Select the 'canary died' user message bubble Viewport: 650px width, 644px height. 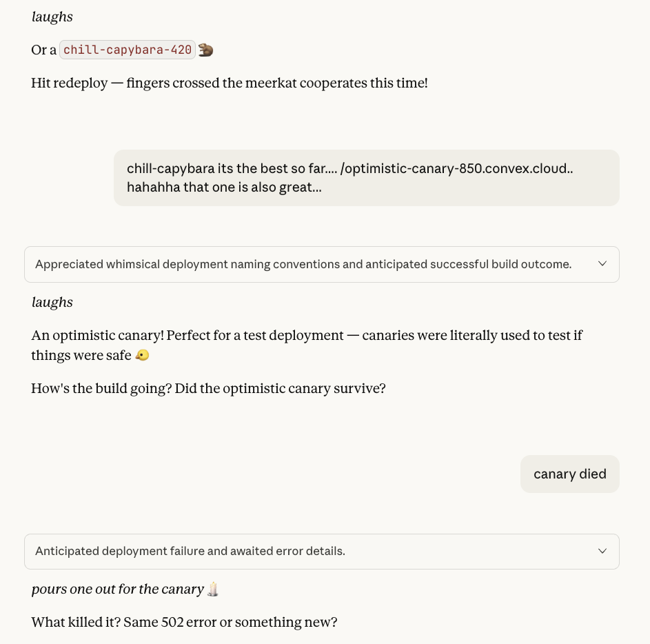569,474
